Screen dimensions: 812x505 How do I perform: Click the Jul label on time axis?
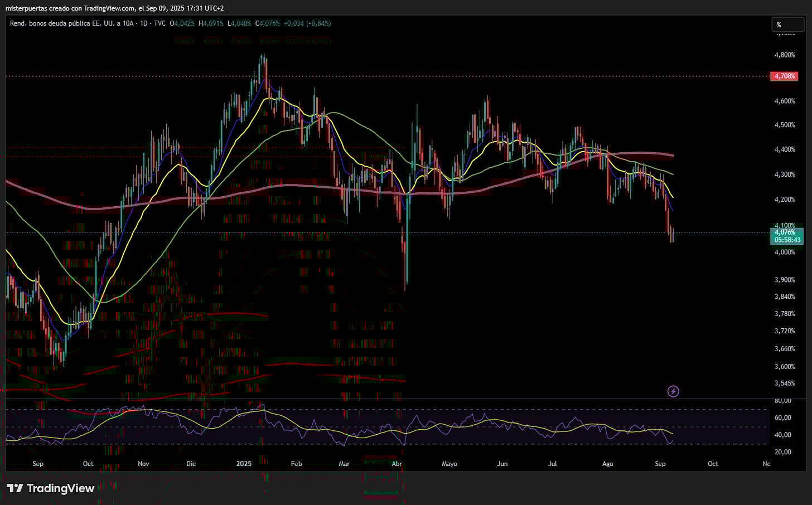tap(553, 464)
